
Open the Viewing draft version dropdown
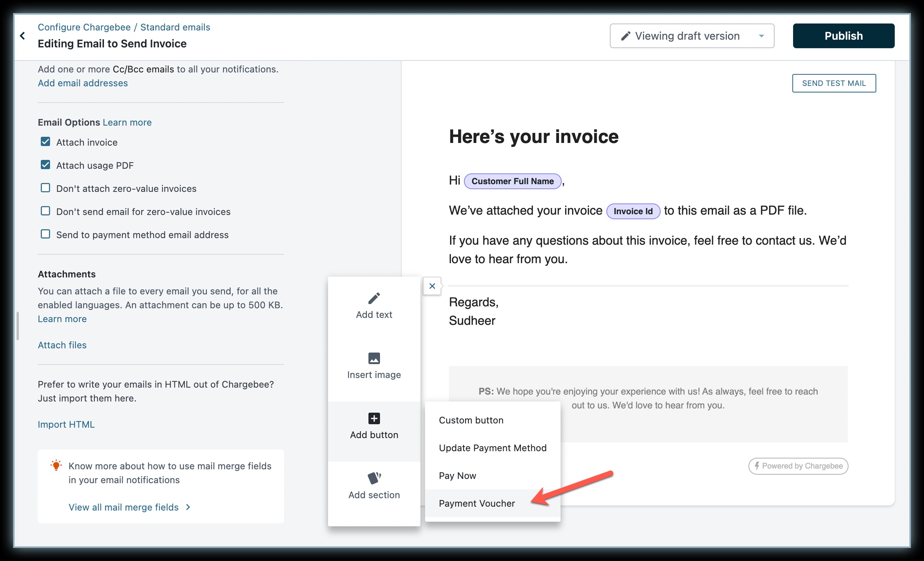pyautogui.click(x=692, y=36)
